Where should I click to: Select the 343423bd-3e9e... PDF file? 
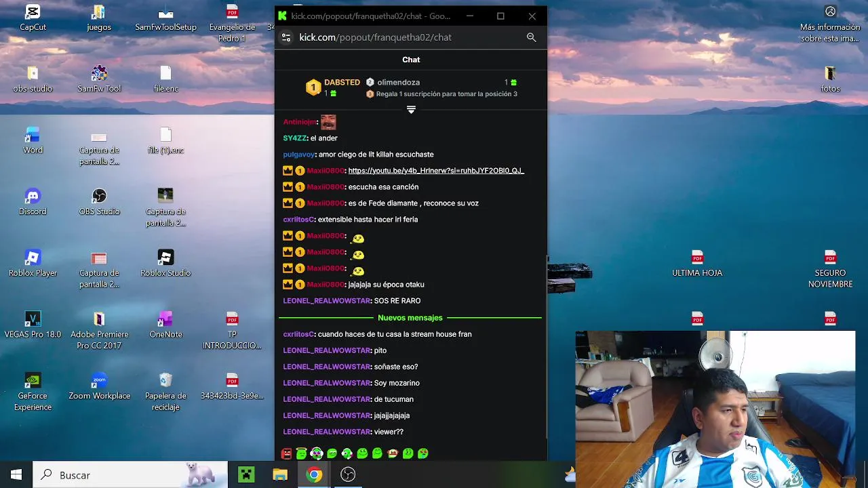[232, 386]
